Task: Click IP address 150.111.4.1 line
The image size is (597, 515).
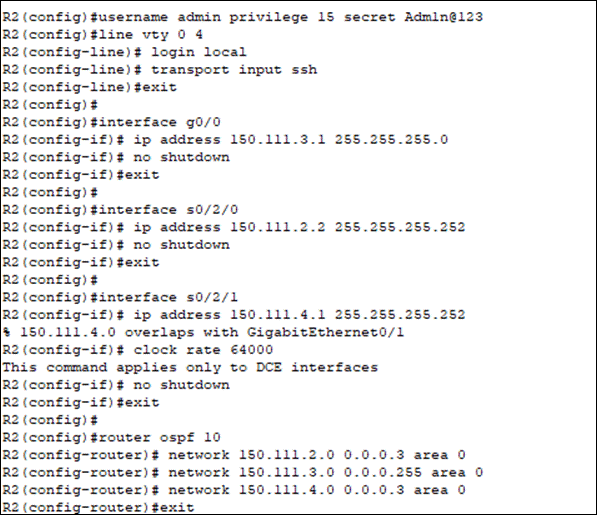Action: tap(234, 315)
